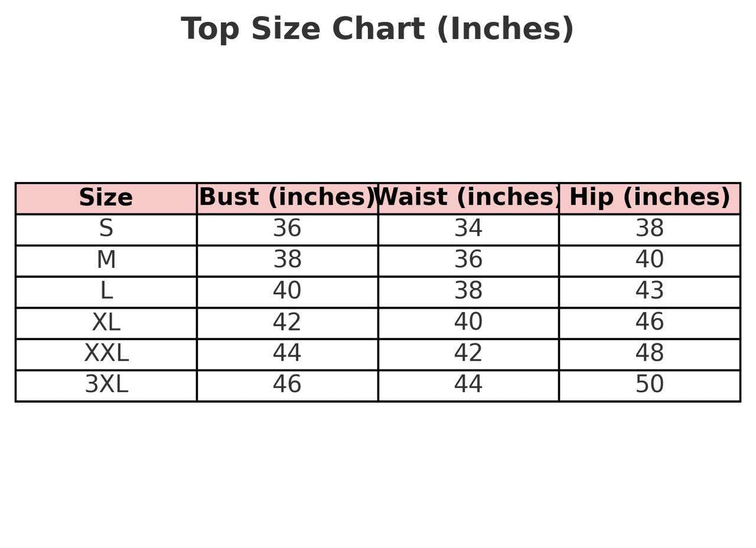Select the 'S' size row label
Image resolution: width=756 pixels, height=548 pixels.
click(106, 229)
